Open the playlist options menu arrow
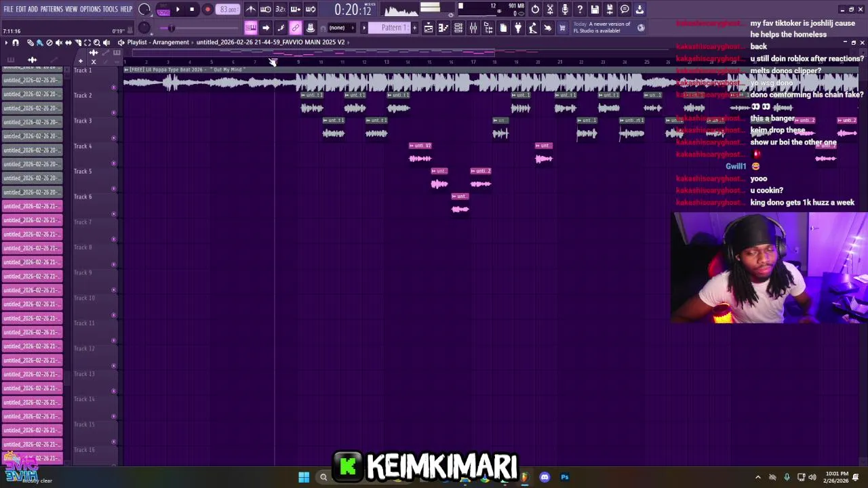This screenshot has height=488, width=868. (x=6, y=43)
